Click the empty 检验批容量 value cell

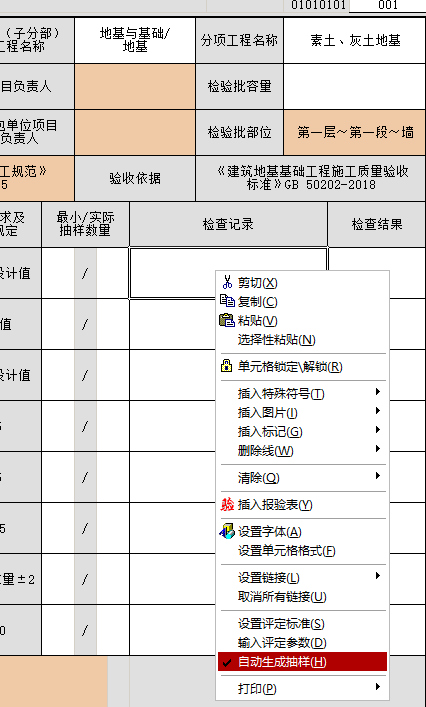(x=355, y=87)
